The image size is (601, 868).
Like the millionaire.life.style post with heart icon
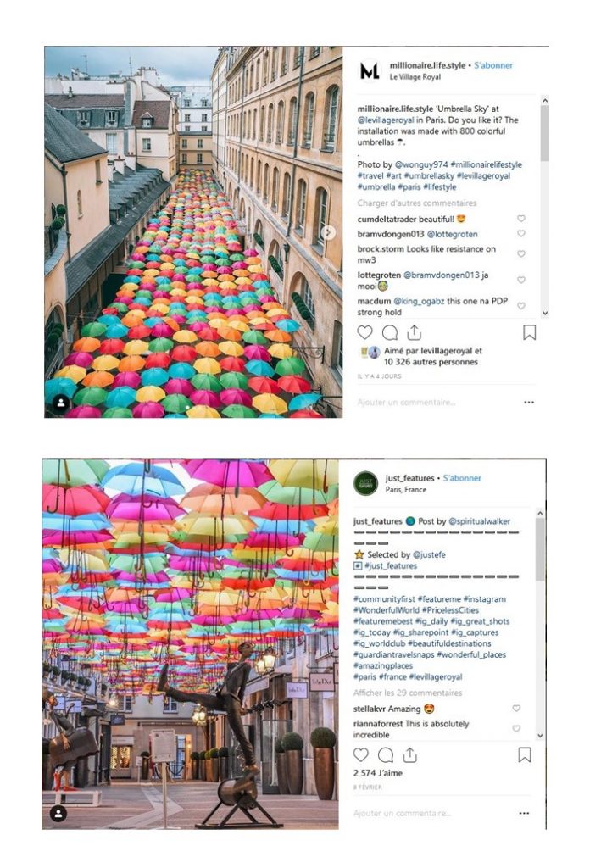coord(364,332)
